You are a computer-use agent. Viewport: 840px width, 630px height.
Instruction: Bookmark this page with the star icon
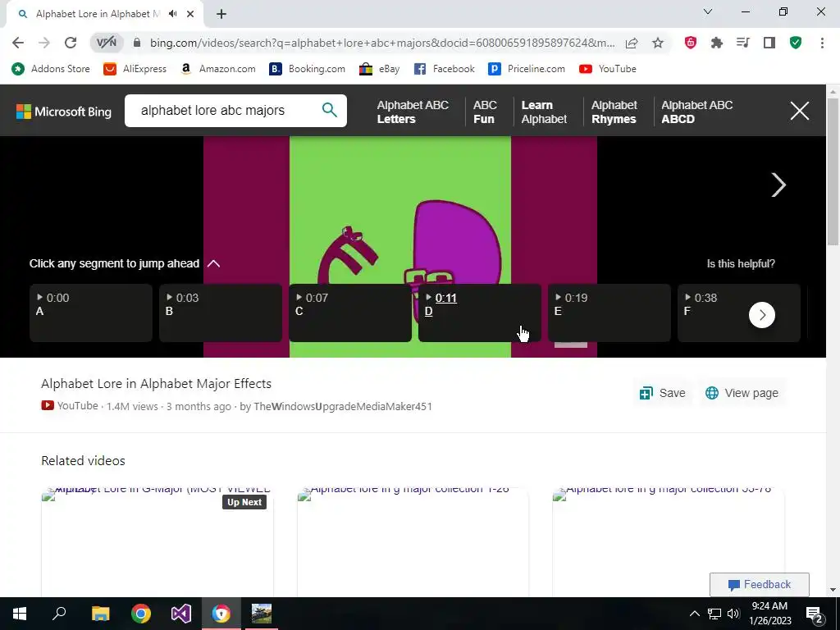pos(658,43)
